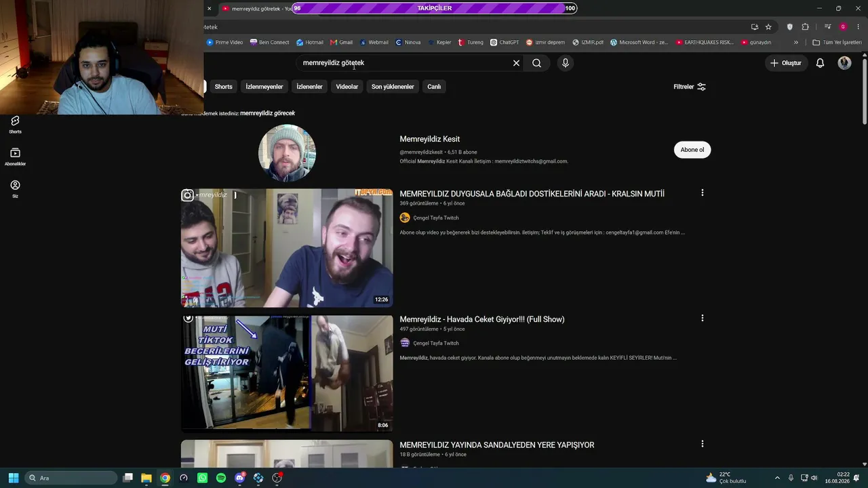Screen dimensions: 868x488
Task: Expand the Oluştur create menu
Action: [786, 63]
